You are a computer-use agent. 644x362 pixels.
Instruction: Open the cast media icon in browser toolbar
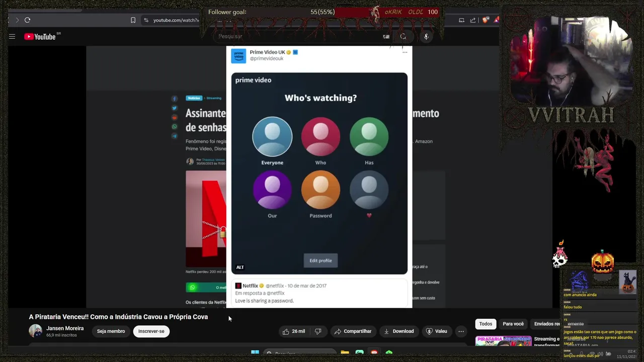(461, 20)
